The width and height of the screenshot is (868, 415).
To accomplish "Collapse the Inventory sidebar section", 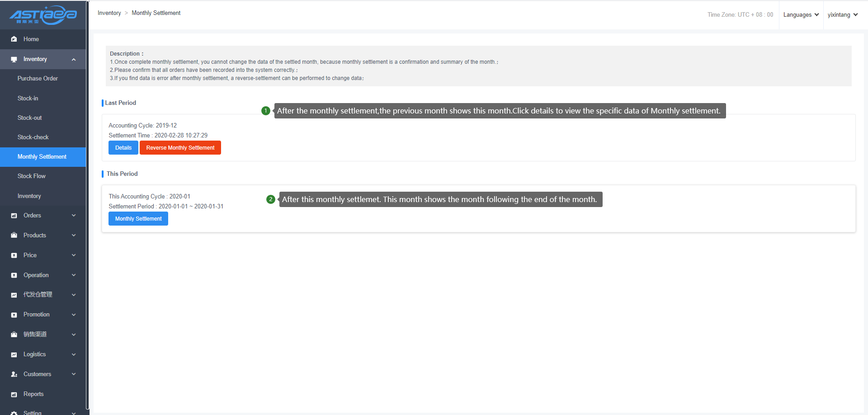I will [x=73, y=59].
